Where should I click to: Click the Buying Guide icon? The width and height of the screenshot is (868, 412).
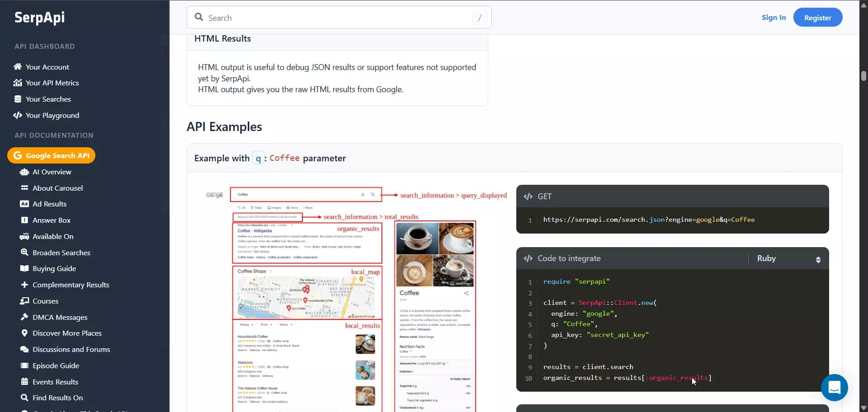(x=24, y=268)
